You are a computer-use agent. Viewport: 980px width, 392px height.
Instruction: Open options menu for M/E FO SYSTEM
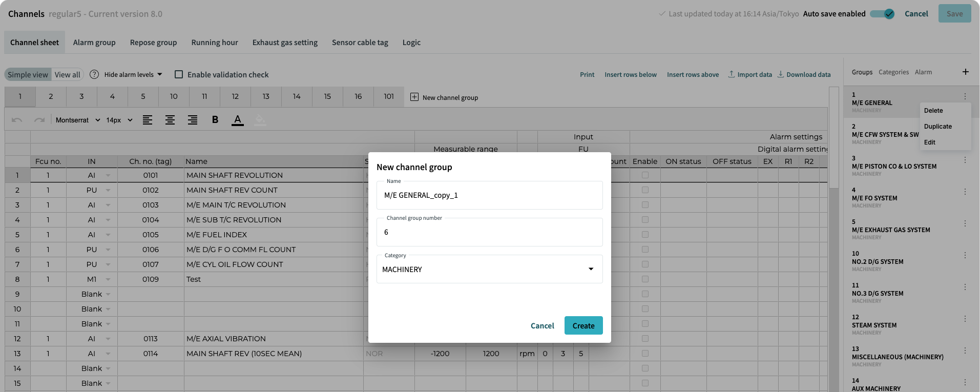(965, 192)
